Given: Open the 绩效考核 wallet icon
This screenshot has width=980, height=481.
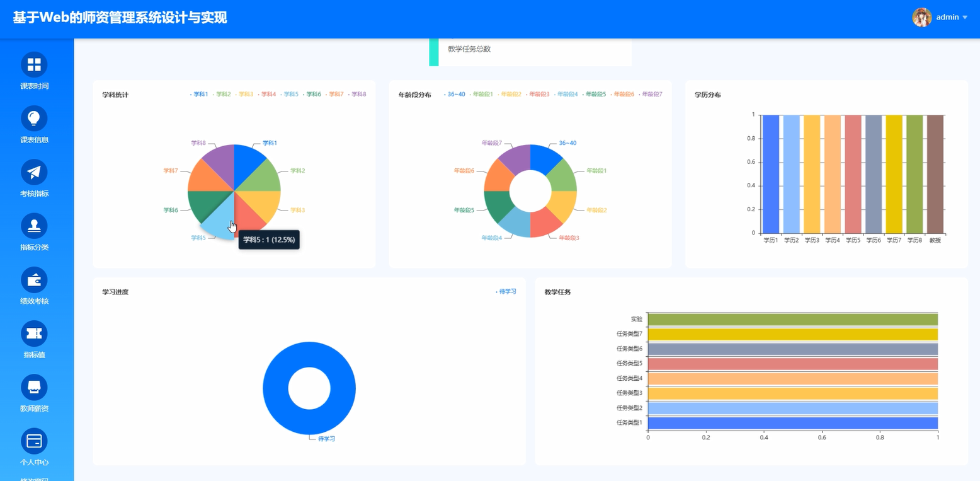Looking at the screenshot, I should (x=34, y=280).
